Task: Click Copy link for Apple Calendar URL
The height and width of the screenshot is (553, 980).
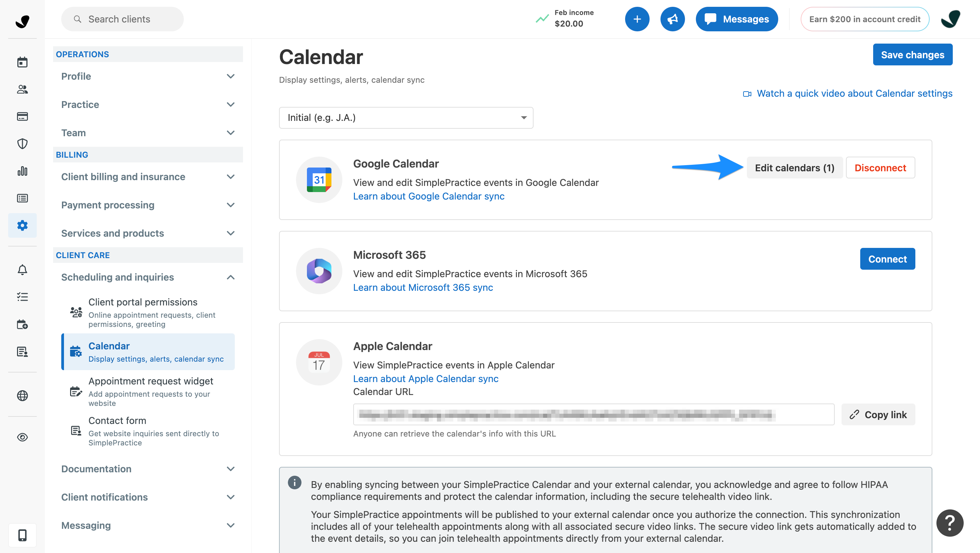Action: click(878, 414)
